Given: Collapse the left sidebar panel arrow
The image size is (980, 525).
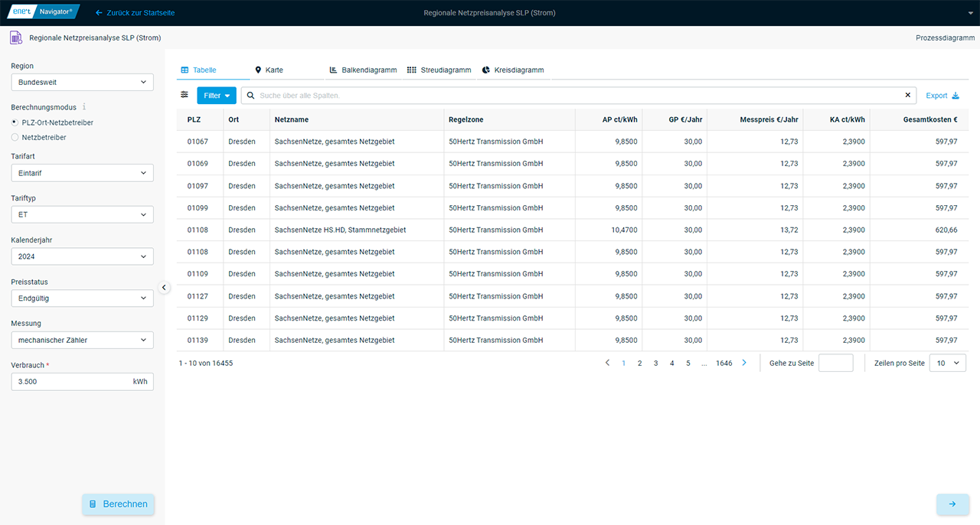Looking at the screenshot, I should pyautogui.click(x=164, y=287).
